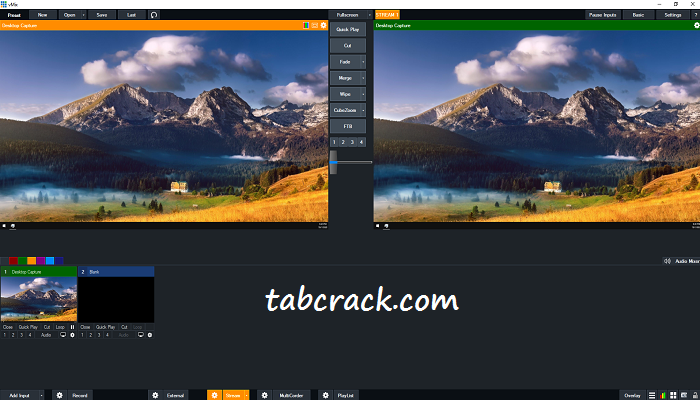Click Pause Inputs
Image resolution: width=700 pixels, height=400 pixels.
point(603,15)
